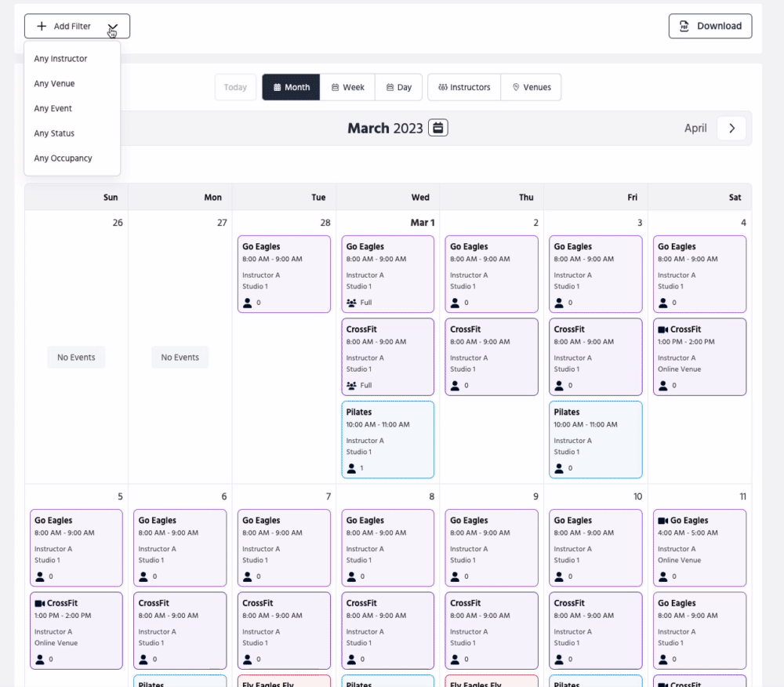Click the video camera icon on Saturday March 4 CrossFit
This screenshot has height=687, width=784.
pos(662,329)
